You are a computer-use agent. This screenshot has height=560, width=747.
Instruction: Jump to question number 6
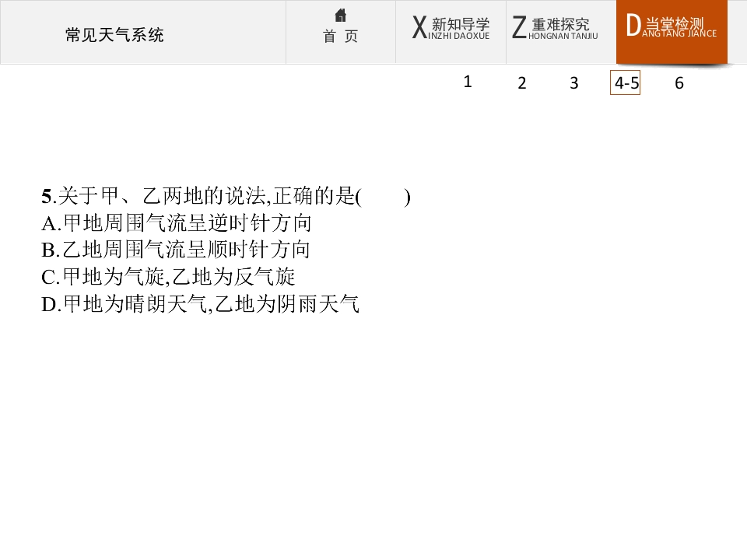tap(679, 83)
